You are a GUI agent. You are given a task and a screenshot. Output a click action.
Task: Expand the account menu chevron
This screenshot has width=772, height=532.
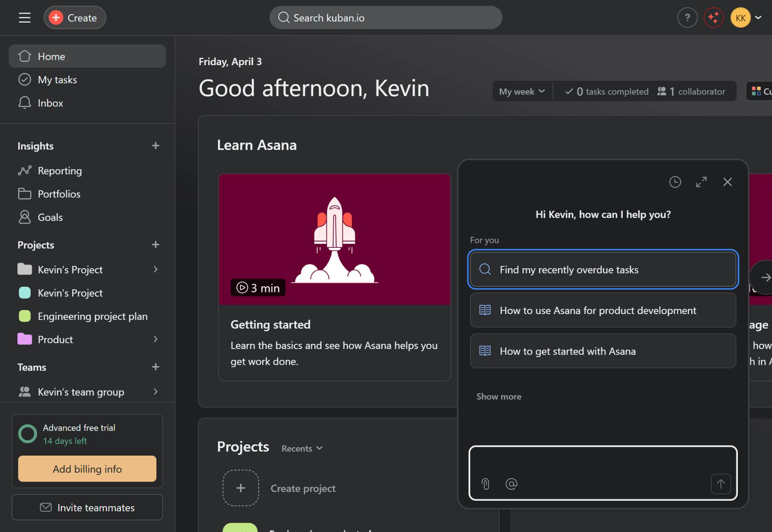click(758, 18)
